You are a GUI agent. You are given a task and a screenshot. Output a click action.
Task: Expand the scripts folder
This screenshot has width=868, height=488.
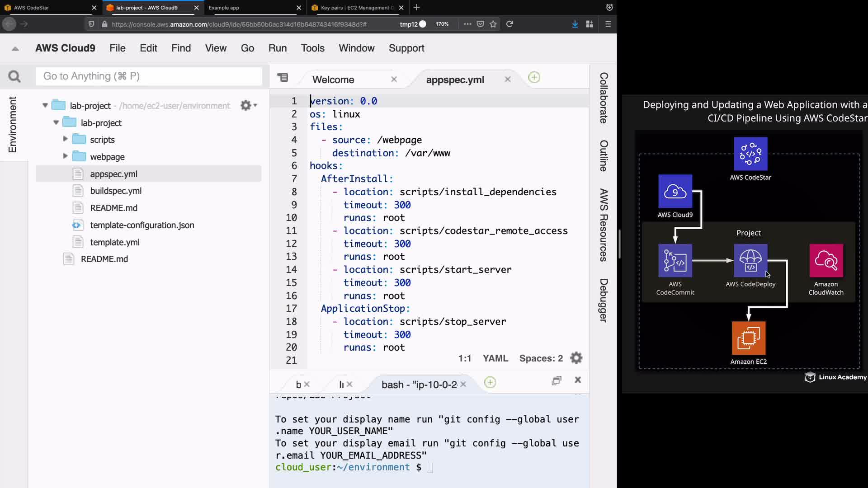pos(65,139)
